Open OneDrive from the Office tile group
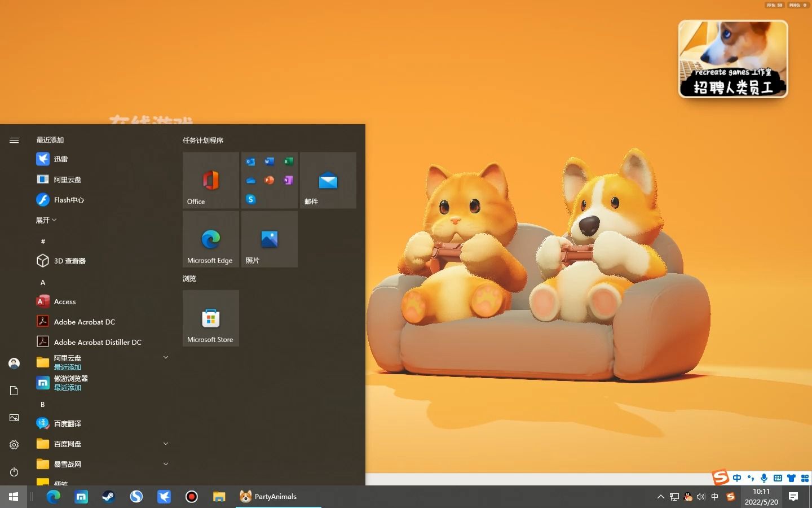The height and width of the screenshot is (508, 812). click(x=251, y=181)
